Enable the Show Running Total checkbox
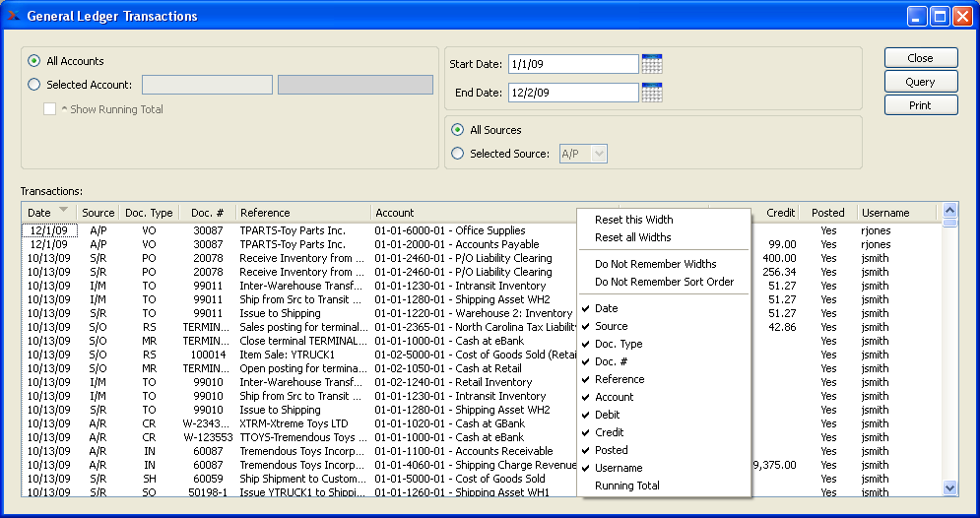This screenshot has width=980, height=518. coord(49,109)
